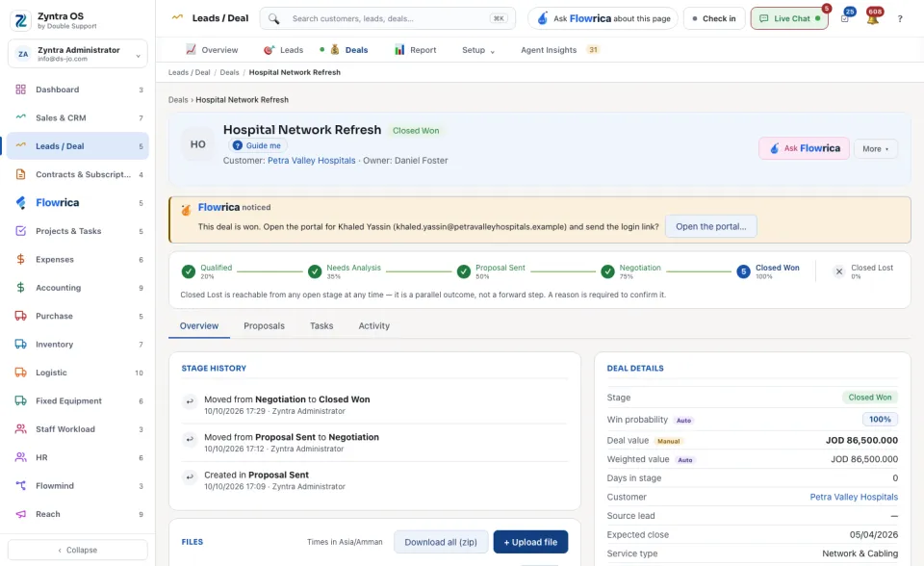Open HR people icon in sidebar
This screenshot has width=924, height=566.
pos(20,457)
